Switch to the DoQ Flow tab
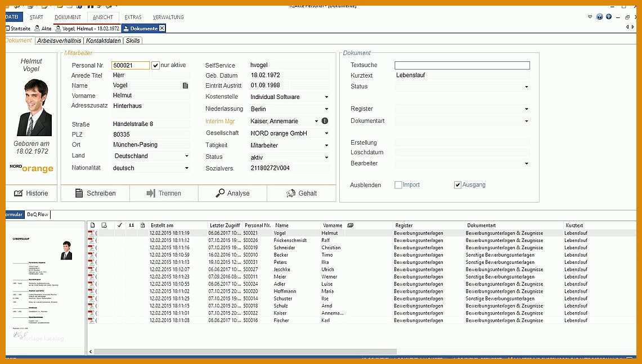This screenshot has width=642, height=364. 38,214
